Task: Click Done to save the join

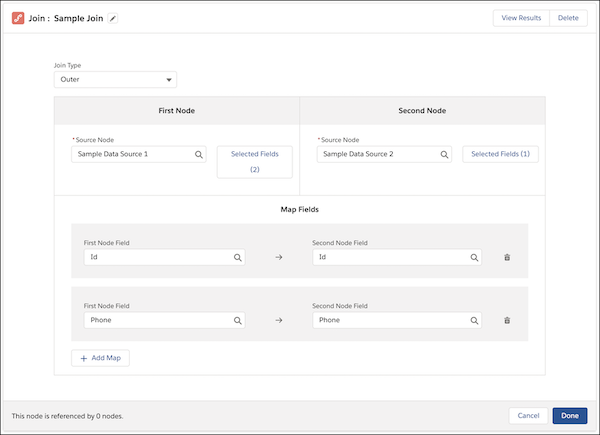Action: (570, 416)
